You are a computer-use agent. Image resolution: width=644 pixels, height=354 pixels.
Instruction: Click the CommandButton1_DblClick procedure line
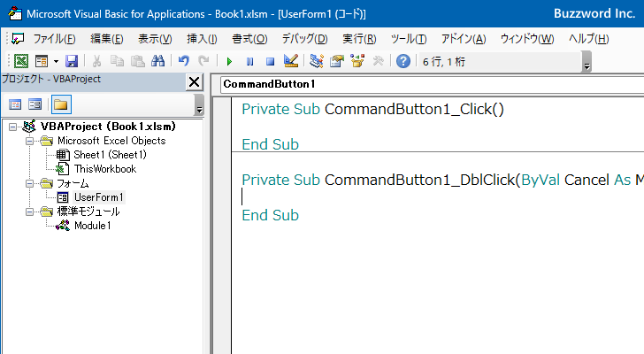[x=442, y=180]
